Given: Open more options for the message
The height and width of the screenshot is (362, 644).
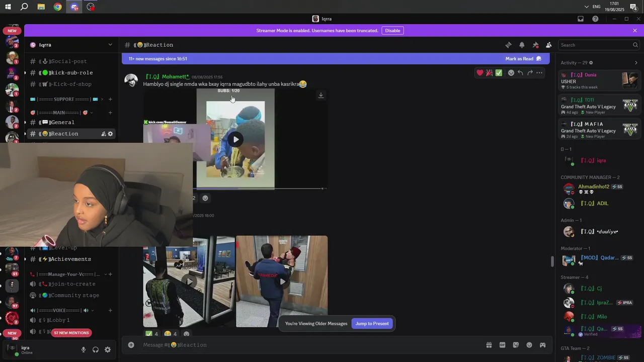Looking at the screenshot, I should (539, 73).
